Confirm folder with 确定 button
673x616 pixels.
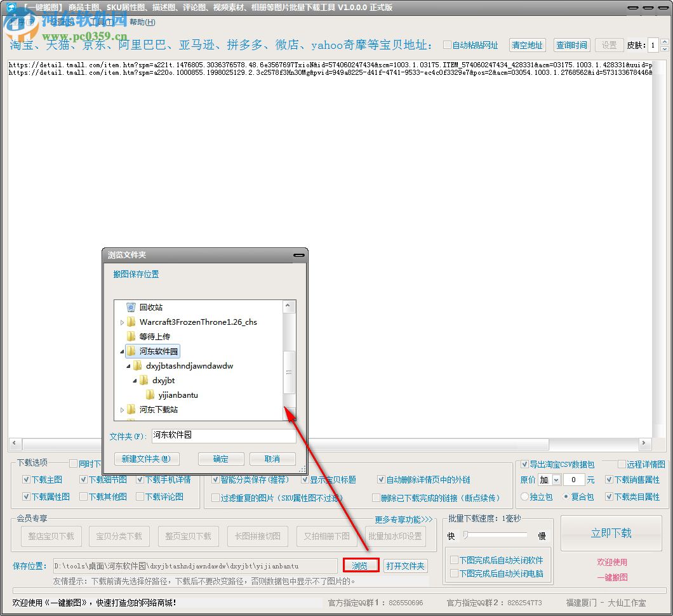(221, 459)
